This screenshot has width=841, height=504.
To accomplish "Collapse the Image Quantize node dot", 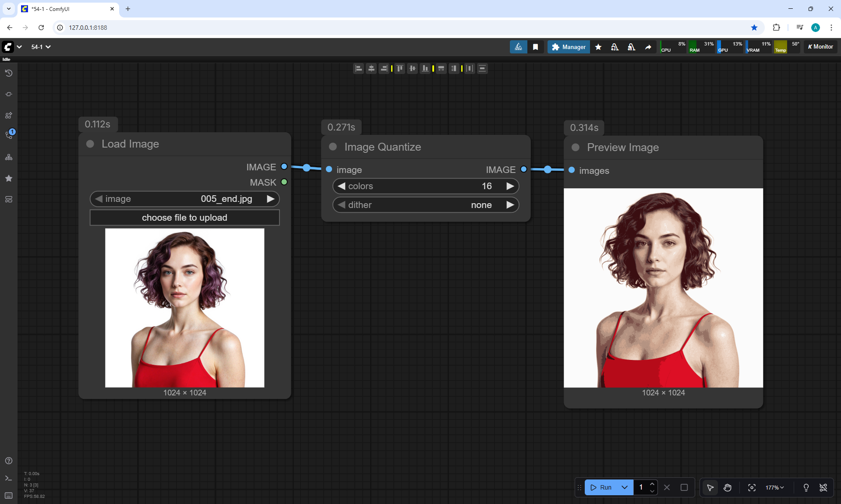I will [x=333, y=147].
